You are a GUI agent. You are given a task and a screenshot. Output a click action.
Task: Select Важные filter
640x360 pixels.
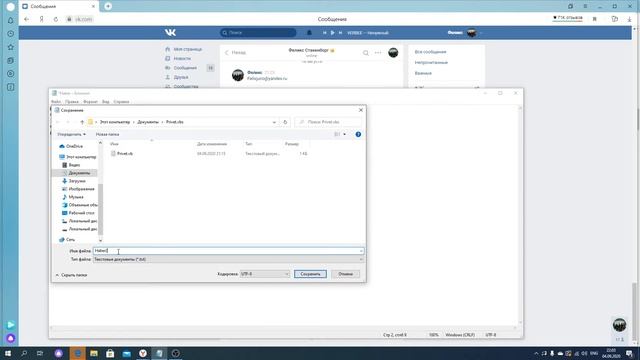click(x=423, y=73)
